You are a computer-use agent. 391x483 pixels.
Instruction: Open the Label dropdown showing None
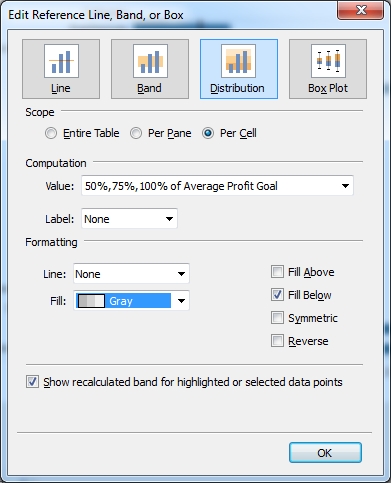tap(129, 219)
